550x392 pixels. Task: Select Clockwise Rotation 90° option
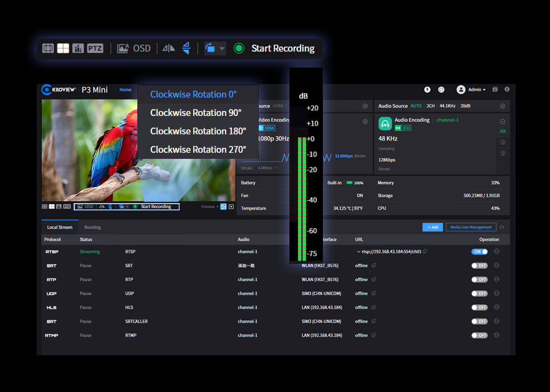(x=196, y=113)
